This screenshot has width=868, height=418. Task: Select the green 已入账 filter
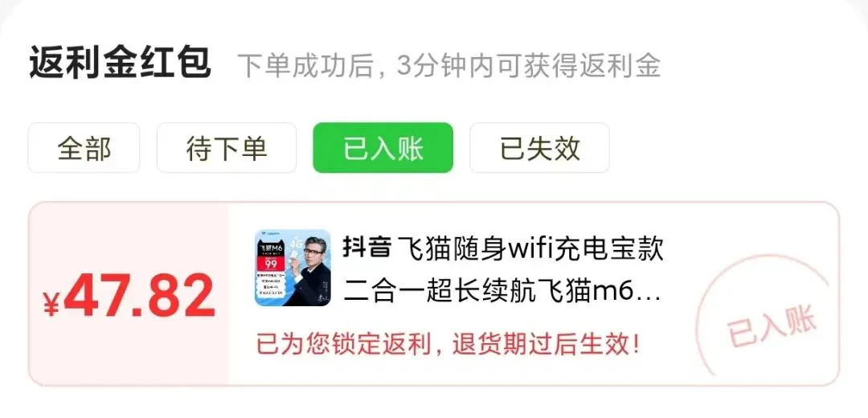[x=383, y=148]
